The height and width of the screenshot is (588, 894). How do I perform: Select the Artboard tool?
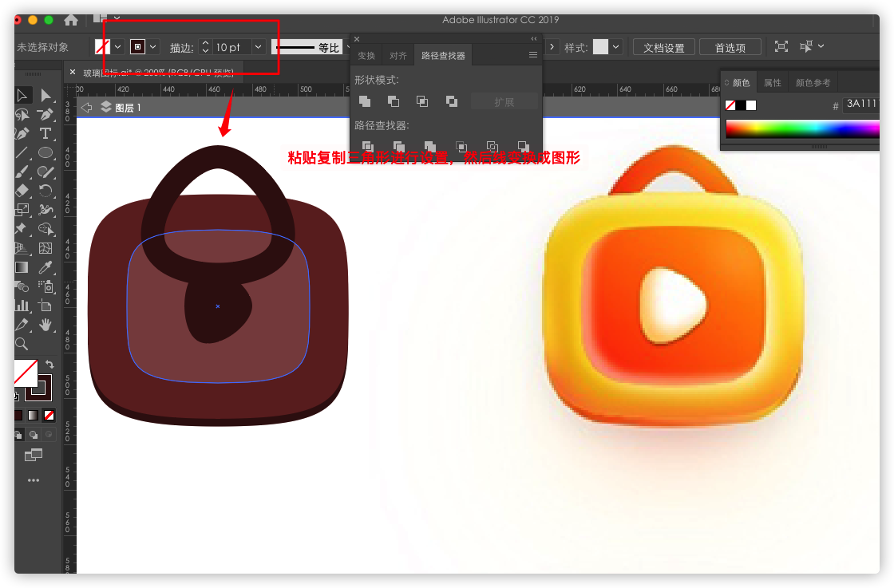point(45,306)
